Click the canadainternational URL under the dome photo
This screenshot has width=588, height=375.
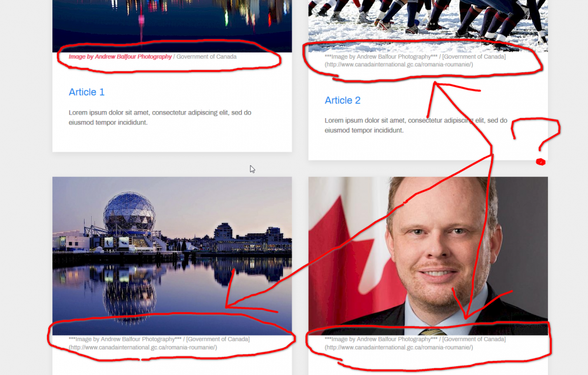coord(143,347)
